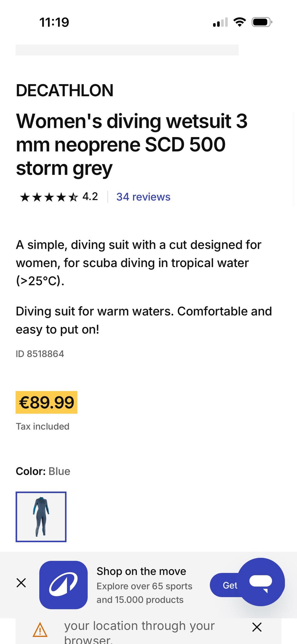The width and height of the screenshot is (297, 644).
Task: Tap the cellular signal bars icon
Action: click(220, 22)
